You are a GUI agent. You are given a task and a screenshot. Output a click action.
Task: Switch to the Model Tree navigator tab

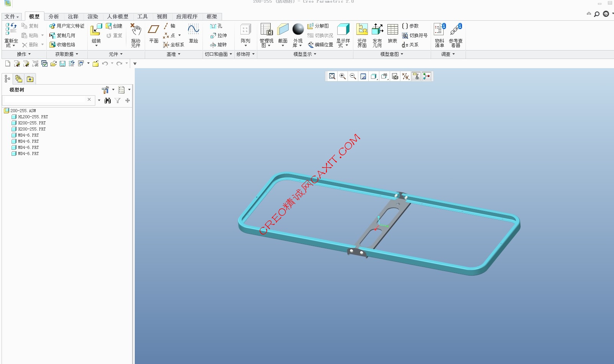click(8, 79)
